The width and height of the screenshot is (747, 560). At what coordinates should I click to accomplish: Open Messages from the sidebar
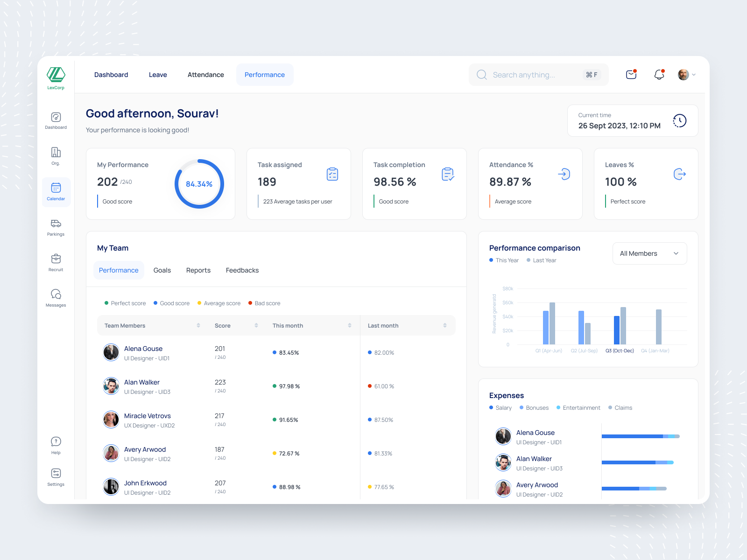point(56,297)
